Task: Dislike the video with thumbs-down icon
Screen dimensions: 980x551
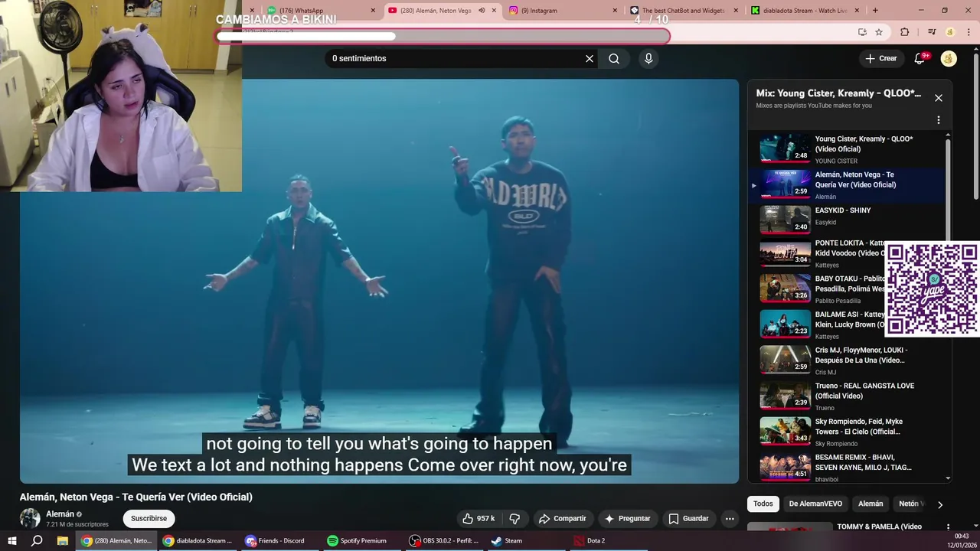Action: 514,519
